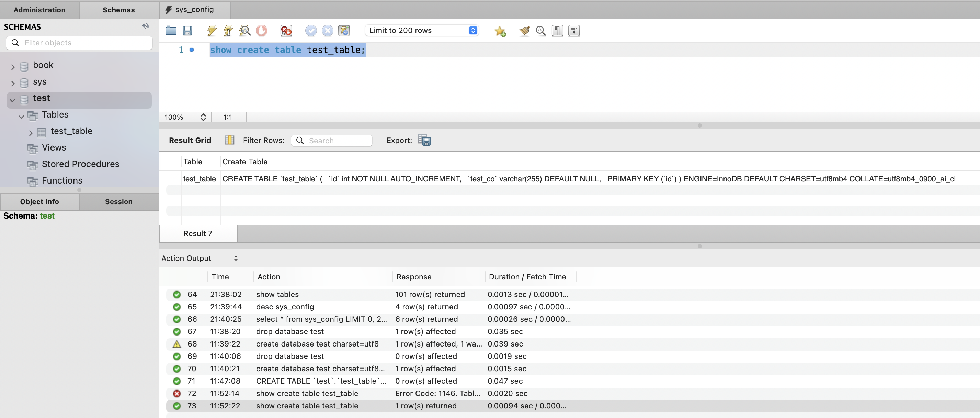Execute the query with the lightning bolt icon
Image resolution: width=980 pixels, height=418 pixels.
click(x=212, y=31)
